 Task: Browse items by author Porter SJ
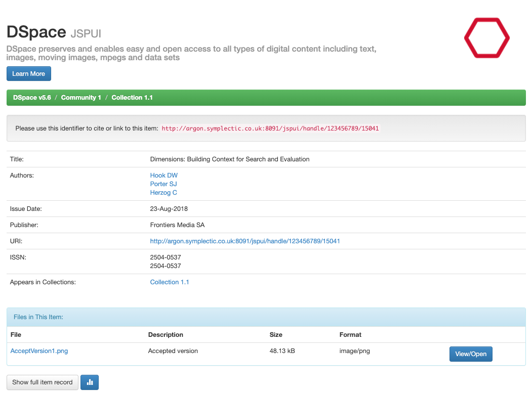pyautogui.click(x=163, y=184)
